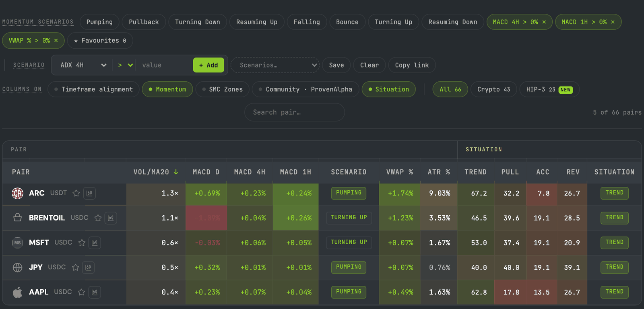
Task: Click the ARC coin logo
Action: (x=17, y=193)
